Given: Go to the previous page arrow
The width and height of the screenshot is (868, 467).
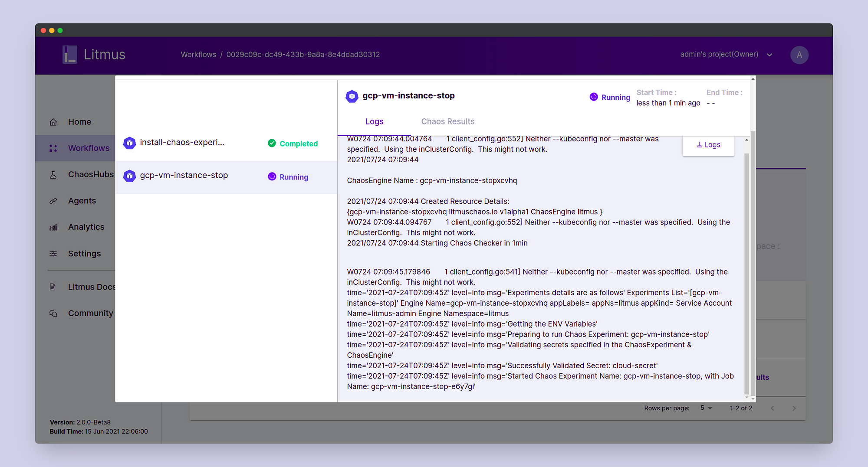Looking at the screenshot, I should click(x=773, y=408).
